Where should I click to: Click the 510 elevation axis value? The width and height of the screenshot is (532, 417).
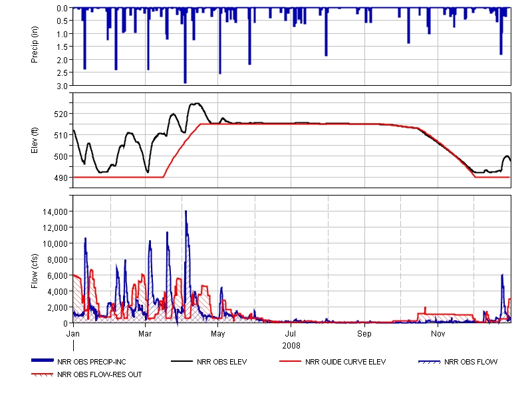point(61,136)
